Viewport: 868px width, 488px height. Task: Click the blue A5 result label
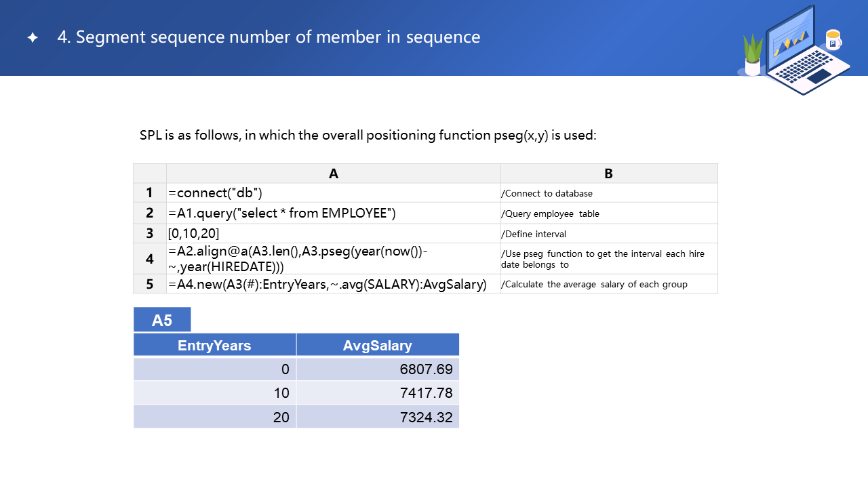(162, 320)
